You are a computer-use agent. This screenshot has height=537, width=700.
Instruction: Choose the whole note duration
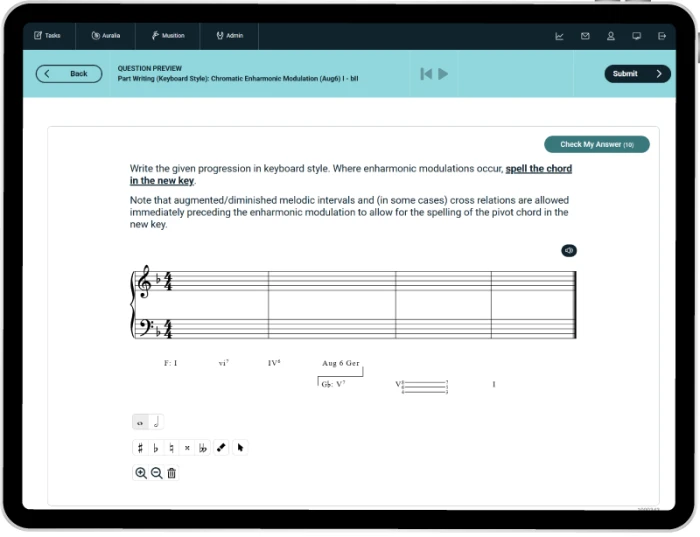(x=140, y=422)
